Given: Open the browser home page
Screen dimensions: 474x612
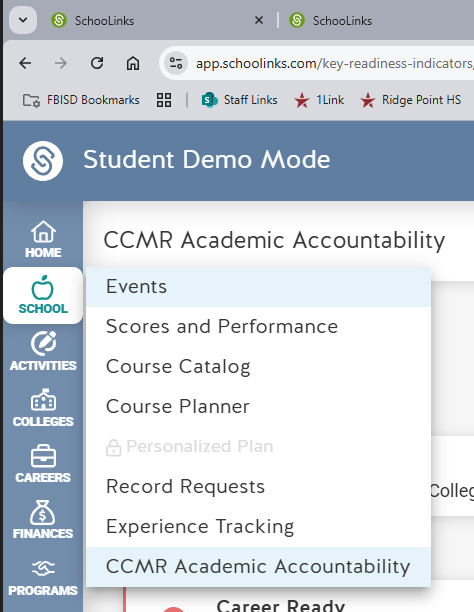Looking at the screenshot, I should coord(133,63).
